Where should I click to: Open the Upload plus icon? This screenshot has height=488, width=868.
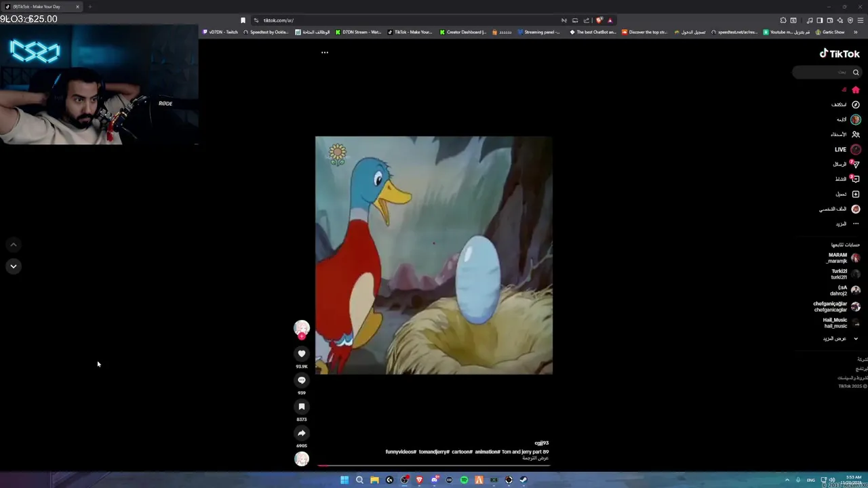(x=856, y=194)
